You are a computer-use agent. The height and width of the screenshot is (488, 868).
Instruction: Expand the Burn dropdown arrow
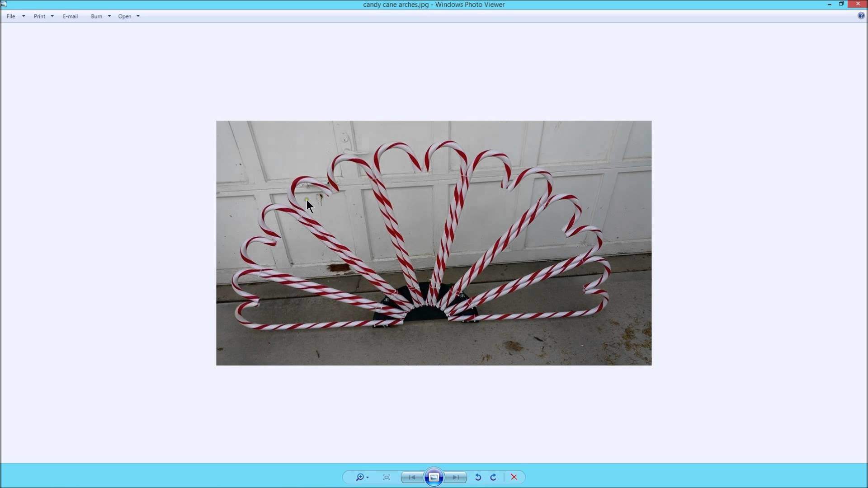point(109,16)
